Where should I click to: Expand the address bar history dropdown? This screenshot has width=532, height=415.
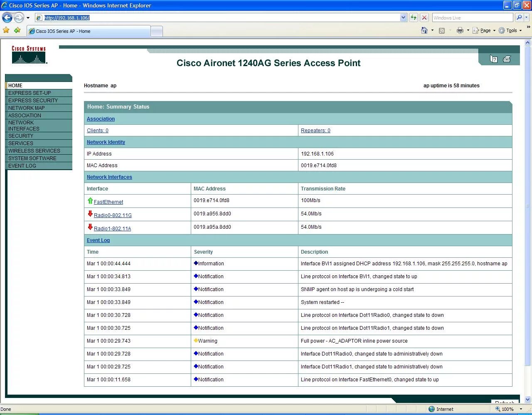point(403,17)
